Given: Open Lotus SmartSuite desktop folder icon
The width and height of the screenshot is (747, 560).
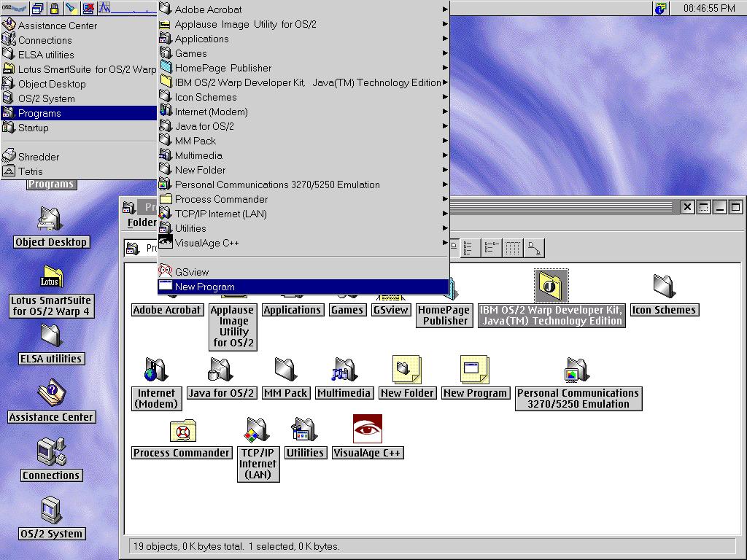Looking at the screenshot, I should tap(52, 276).
